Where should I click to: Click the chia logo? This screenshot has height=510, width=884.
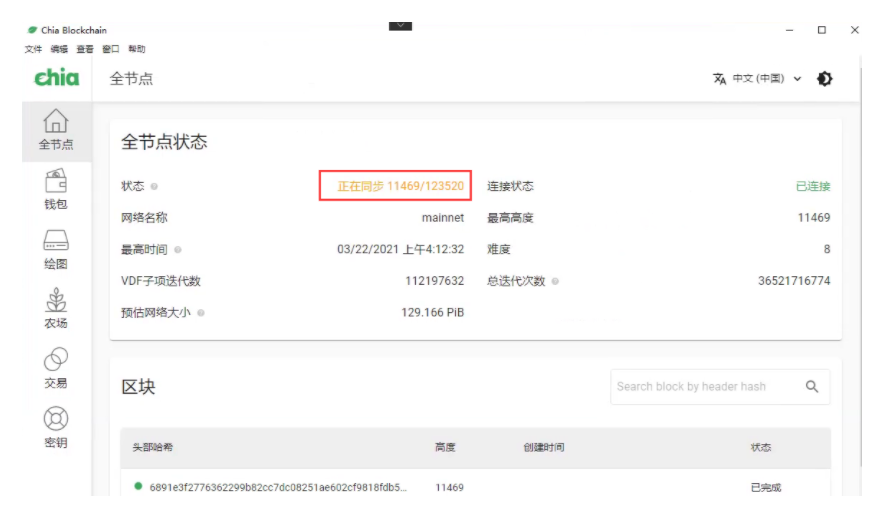(x=56, y=78)
